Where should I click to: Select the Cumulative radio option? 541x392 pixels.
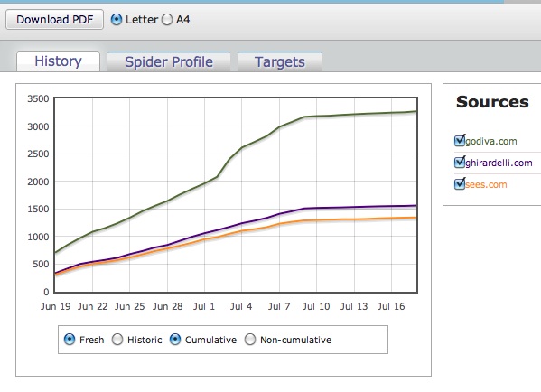click(x=175, y=340)
